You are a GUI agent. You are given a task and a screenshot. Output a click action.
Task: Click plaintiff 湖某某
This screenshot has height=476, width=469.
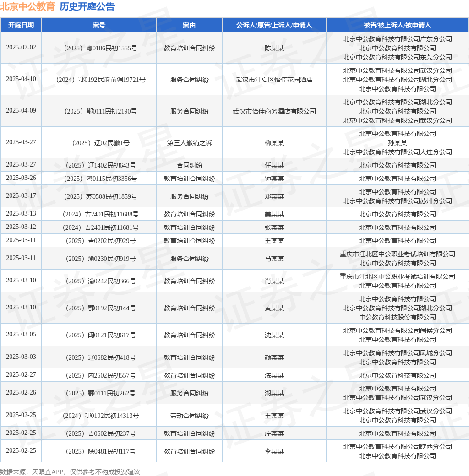274,393
